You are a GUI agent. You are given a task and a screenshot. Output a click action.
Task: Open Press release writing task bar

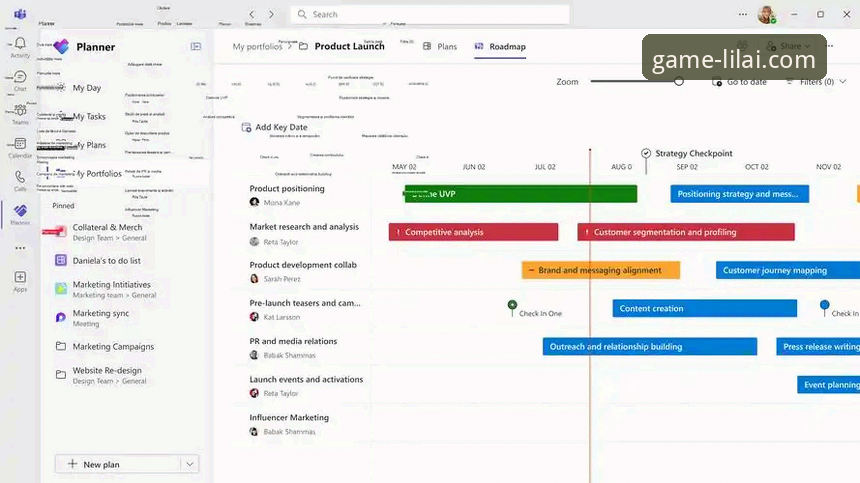pos(818,346)
